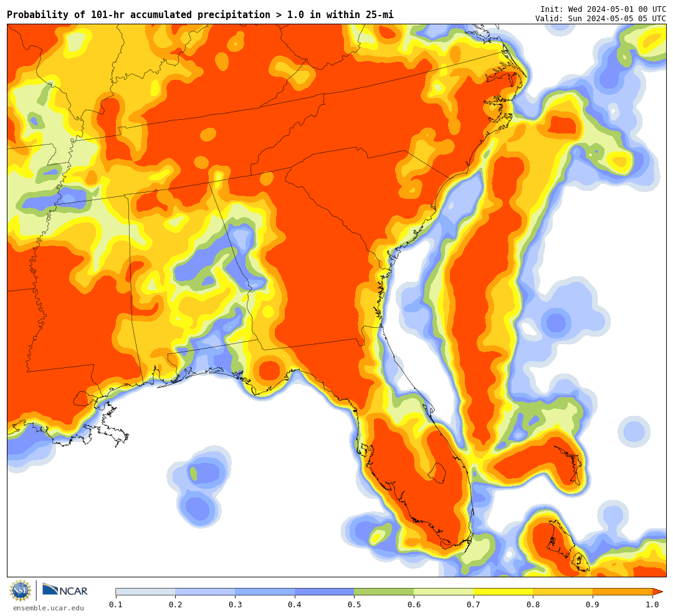673x616 pixels.
Task: Click the 0.3 to 0.4 blue swatch
Action: pyautogui.click(x=265, y=592)
